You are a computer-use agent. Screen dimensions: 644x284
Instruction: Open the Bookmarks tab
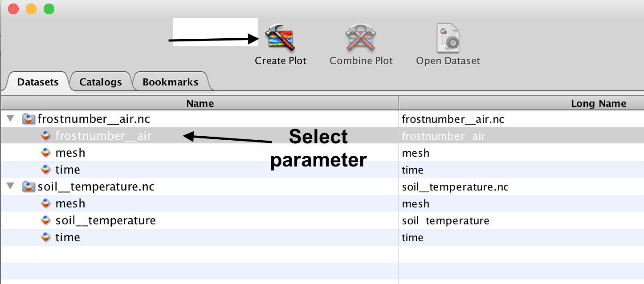(x=171, y=82)
